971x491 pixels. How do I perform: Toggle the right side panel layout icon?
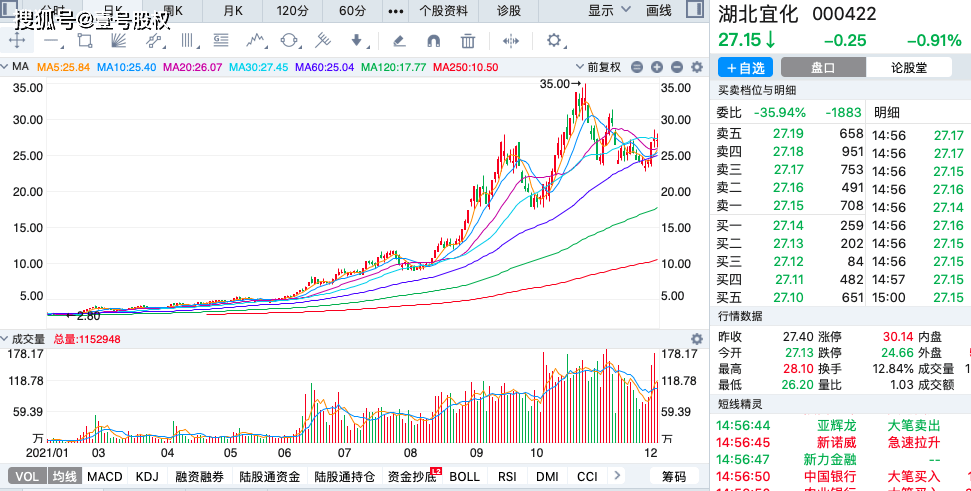pyautogui.click(x=695, y=9)
